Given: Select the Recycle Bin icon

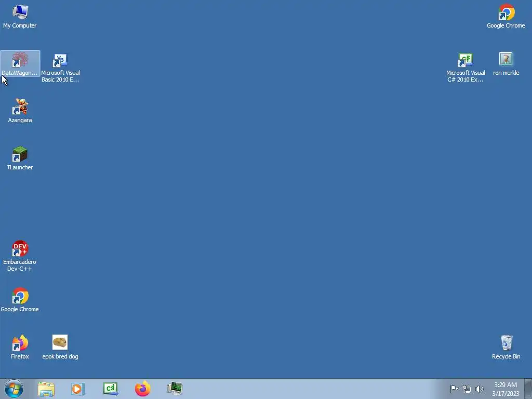Looking at the screenshot, I should click(x=506, y=347).
